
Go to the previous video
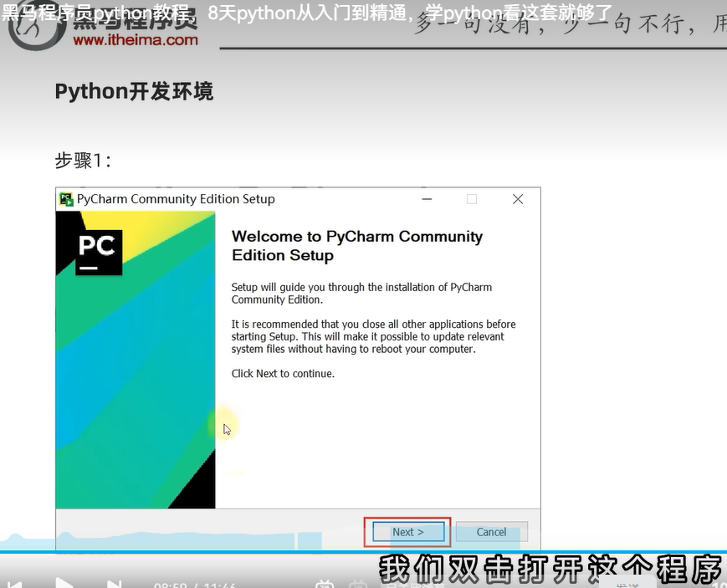pos(14,585)
